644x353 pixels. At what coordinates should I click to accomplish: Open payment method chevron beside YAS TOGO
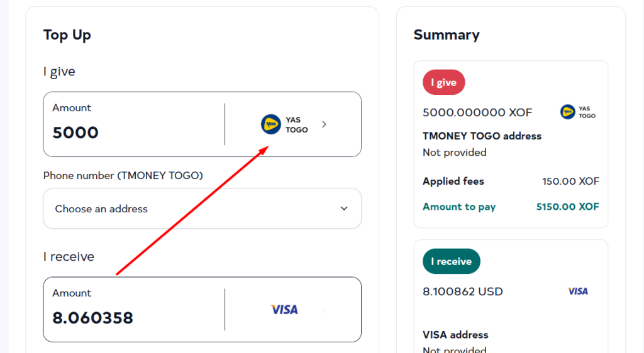(x=325, y=124)
